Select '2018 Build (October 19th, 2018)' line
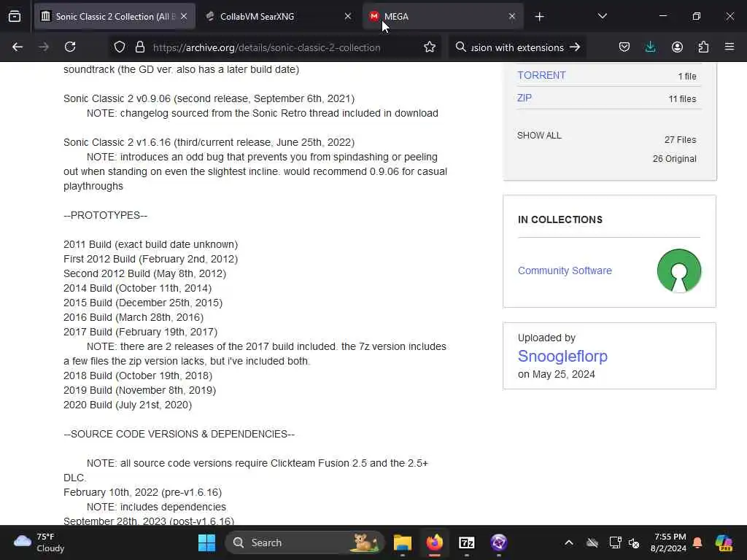Image resolution: width=747 pixels, height=560 pixels. point(138,376)
